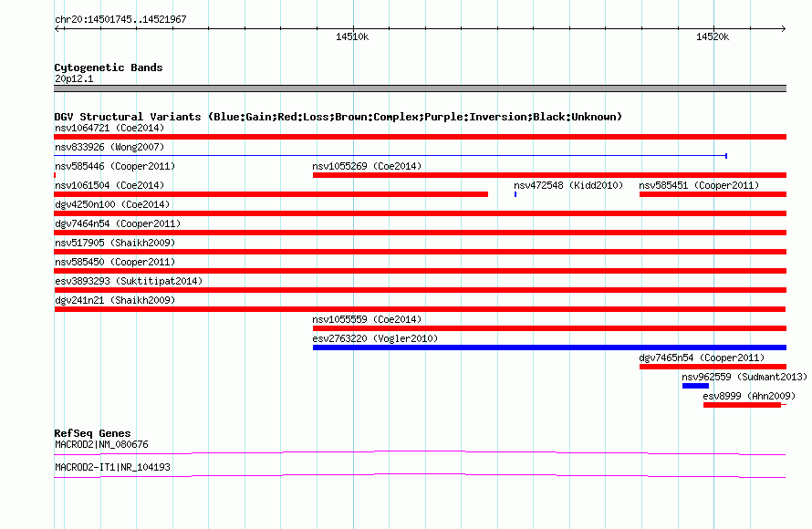Select variant label dgv241n21 (Shaikh2009)
This screenshot has height=529, width=812.
coord(115,300)
